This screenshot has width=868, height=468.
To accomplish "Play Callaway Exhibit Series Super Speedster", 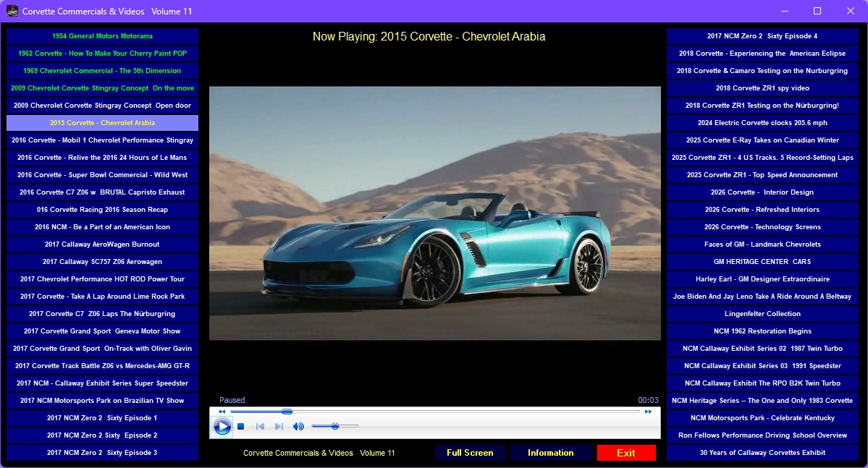I will coord(102,383).
